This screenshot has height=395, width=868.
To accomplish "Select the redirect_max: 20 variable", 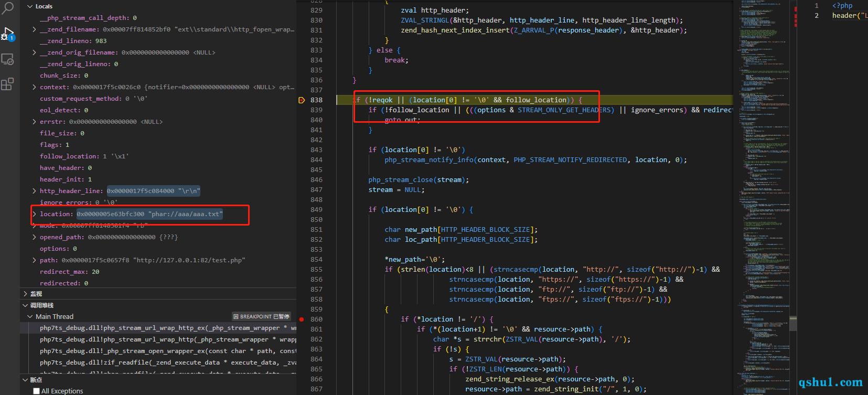I will (158, 272).
